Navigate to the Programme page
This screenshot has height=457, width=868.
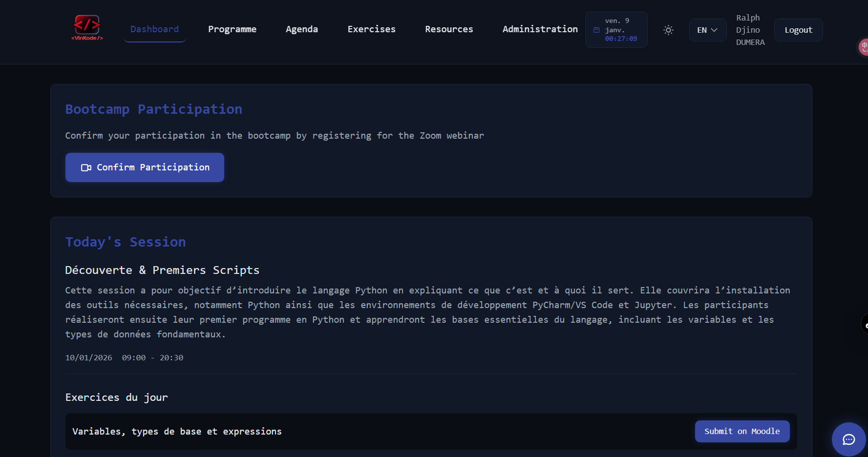pos(233,29)
